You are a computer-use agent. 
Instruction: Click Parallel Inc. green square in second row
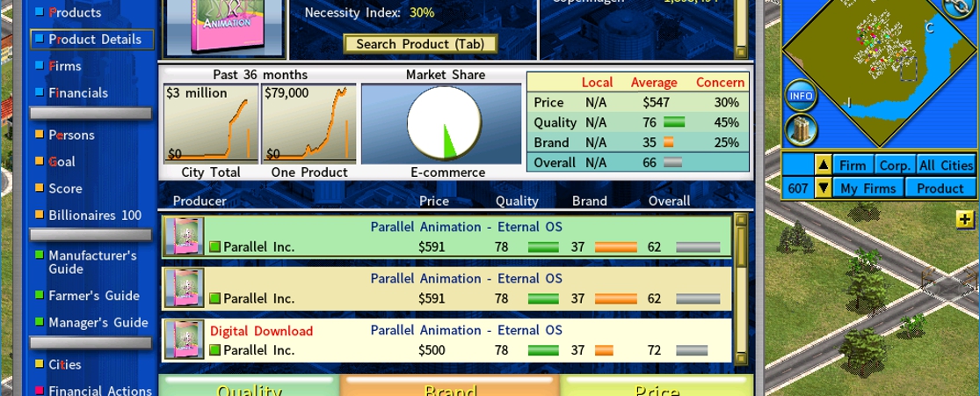tap(215, 298)
